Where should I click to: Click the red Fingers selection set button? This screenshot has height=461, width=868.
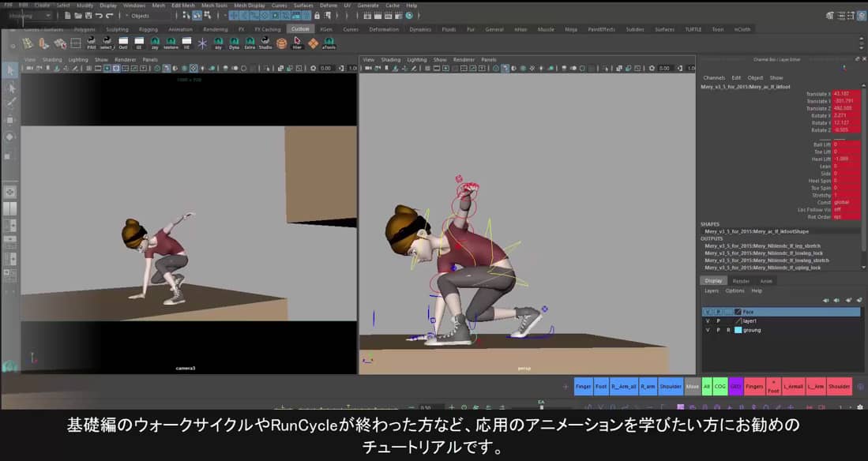(754, 386)
